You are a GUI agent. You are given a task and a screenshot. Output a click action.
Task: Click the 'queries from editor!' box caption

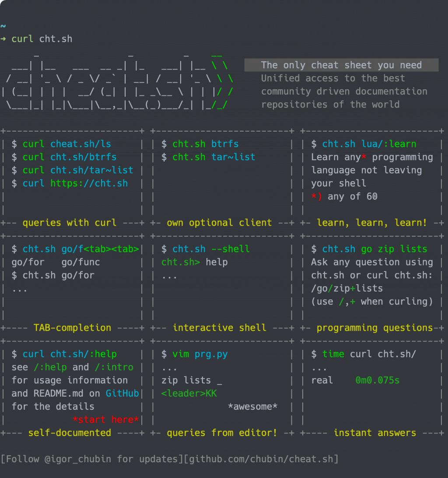tap(222, 433)
